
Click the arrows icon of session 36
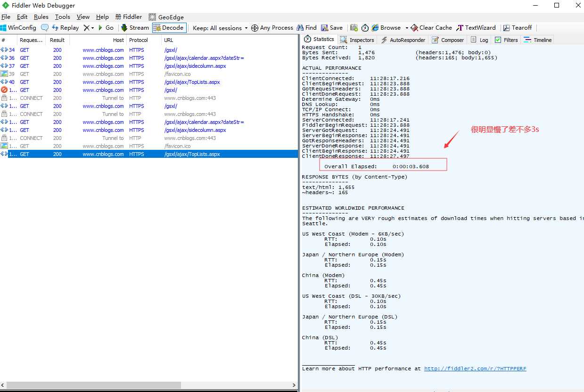click(x=4, y=58)
